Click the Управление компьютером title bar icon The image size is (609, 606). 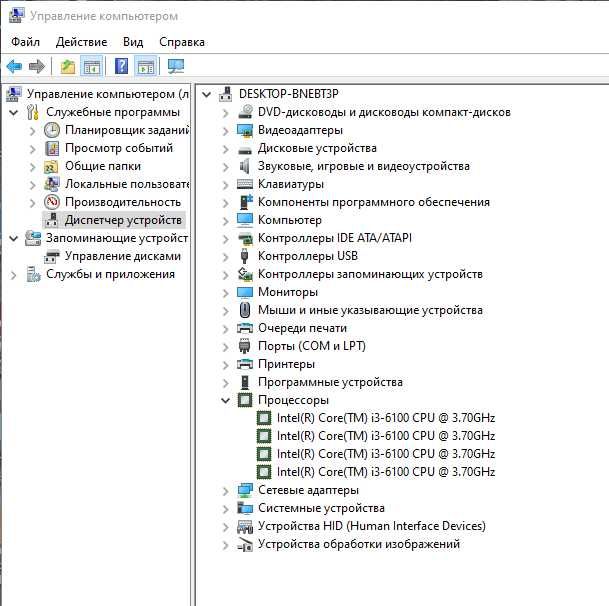point(16,16)
